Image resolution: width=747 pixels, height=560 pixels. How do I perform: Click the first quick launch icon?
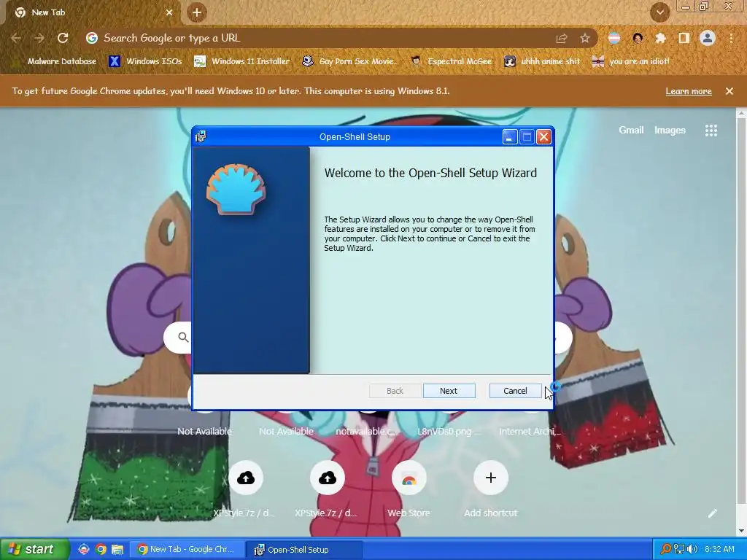[84, 549]
